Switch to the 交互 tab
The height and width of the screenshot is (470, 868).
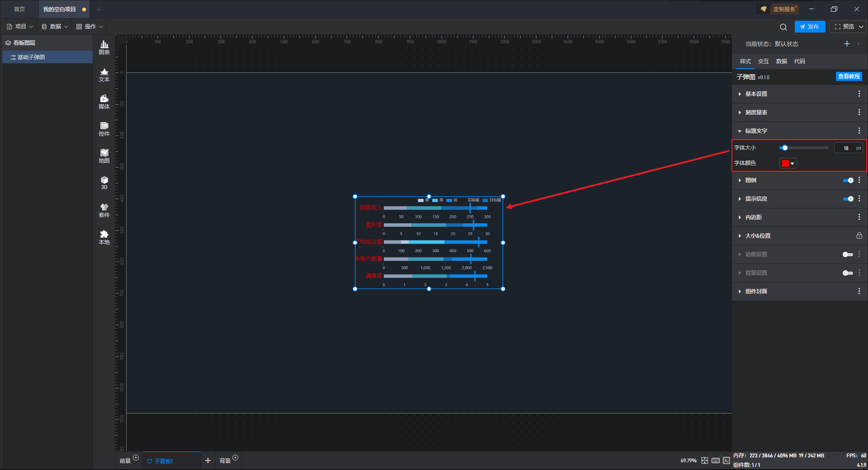pyautogui.click(x=763, y=61)
